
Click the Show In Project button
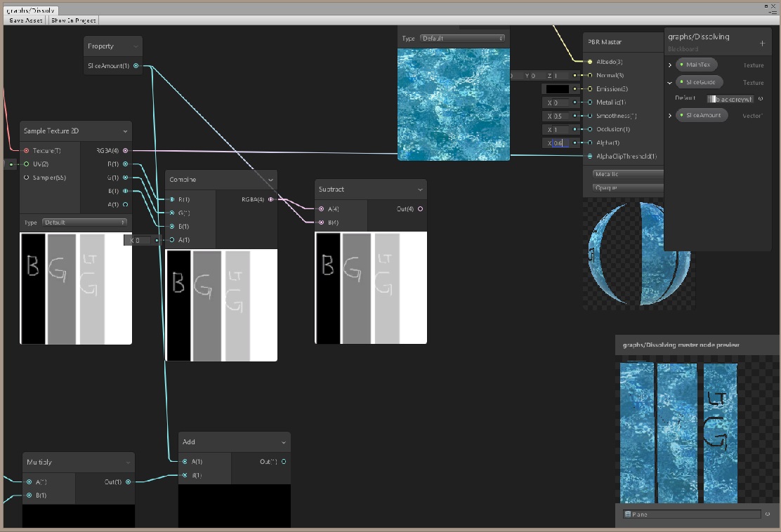coord(73,20)
